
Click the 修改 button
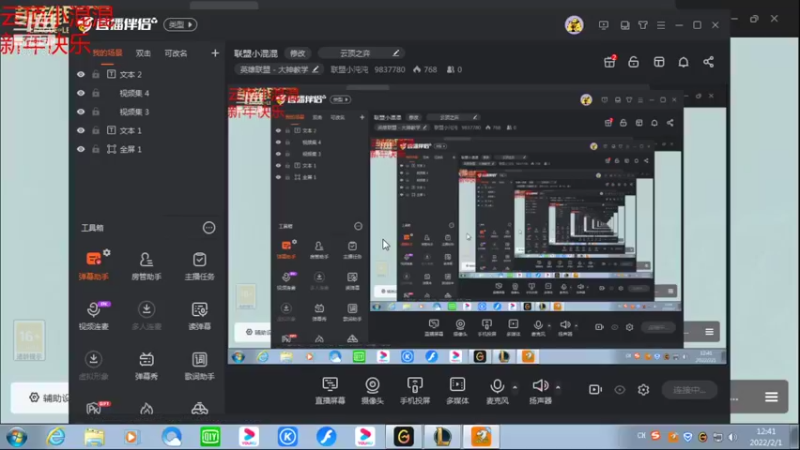click(x=297, y=53)
